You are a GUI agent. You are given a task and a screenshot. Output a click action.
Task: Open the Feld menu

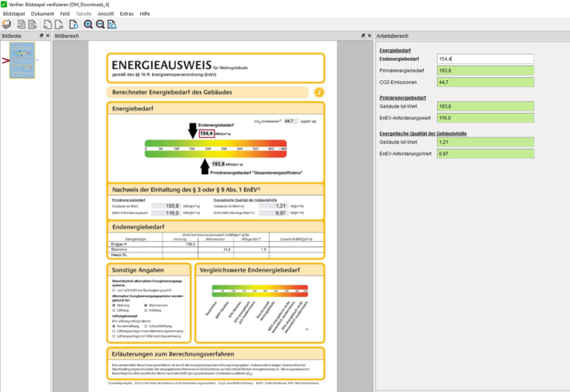(x=65, y=14)
